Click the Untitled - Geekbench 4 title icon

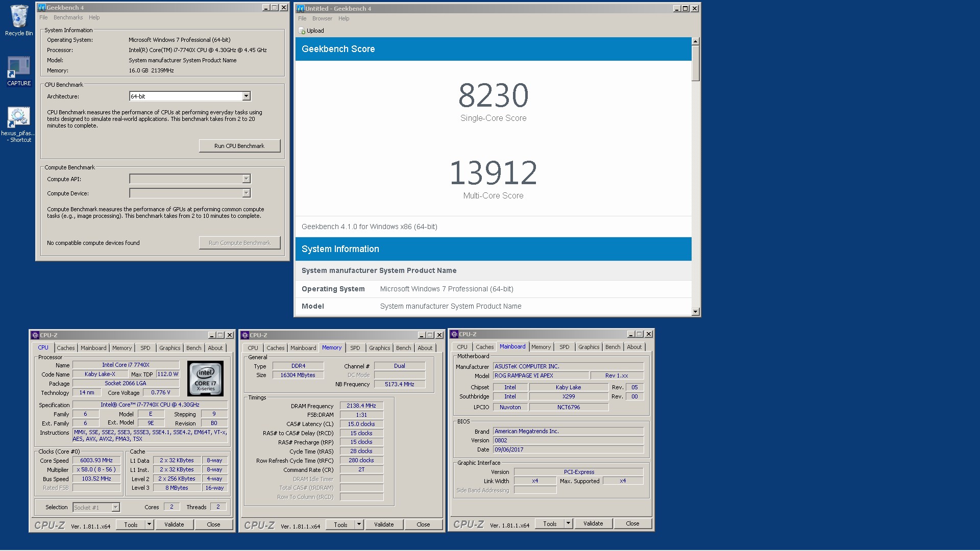pos(301,9)
